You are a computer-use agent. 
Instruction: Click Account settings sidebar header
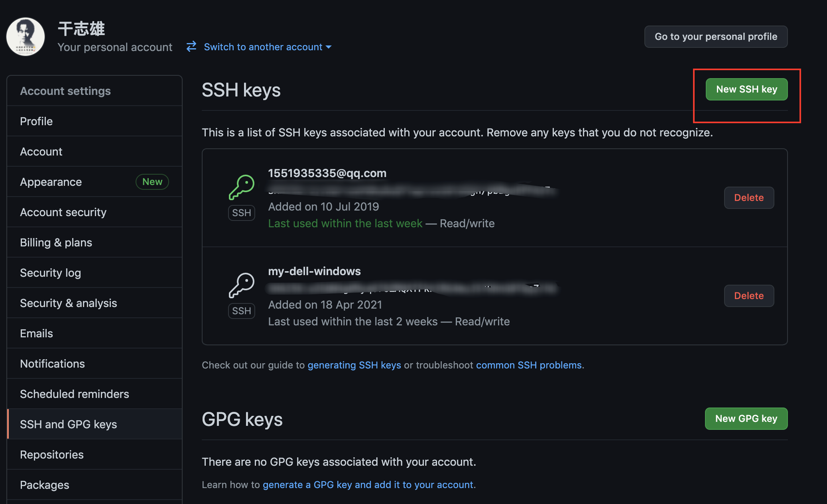65,91
